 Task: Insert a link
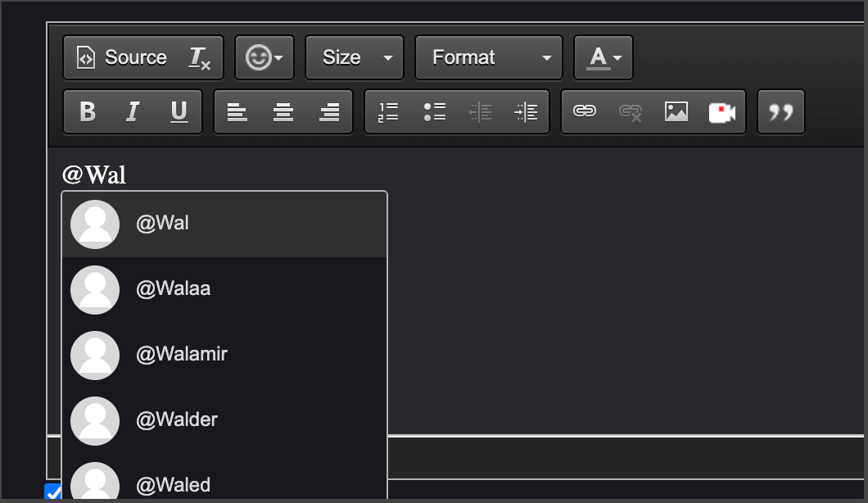tap(584, 111)
